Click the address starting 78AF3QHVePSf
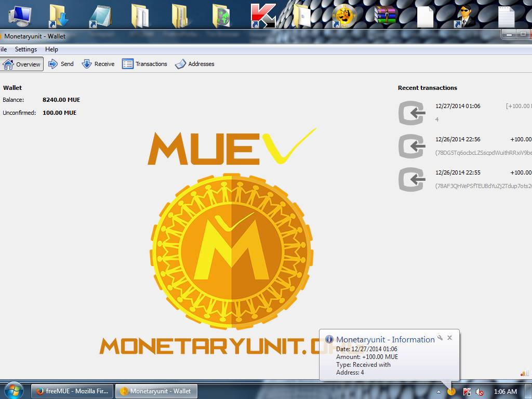 pyautogui.click(x=484, y=186)
